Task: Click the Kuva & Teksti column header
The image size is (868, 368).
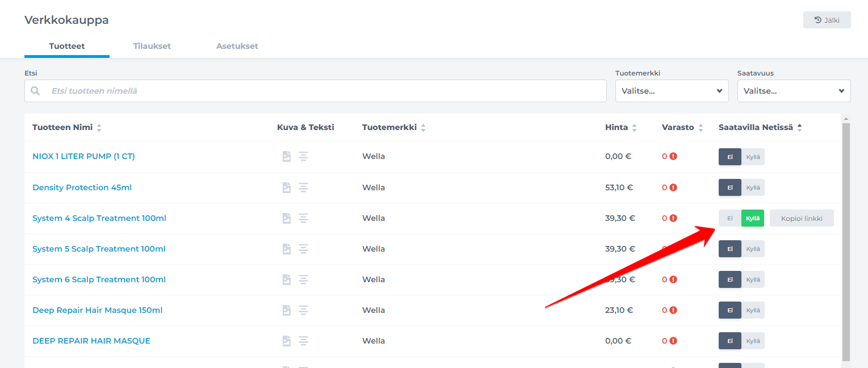Action: pos(305,127)
